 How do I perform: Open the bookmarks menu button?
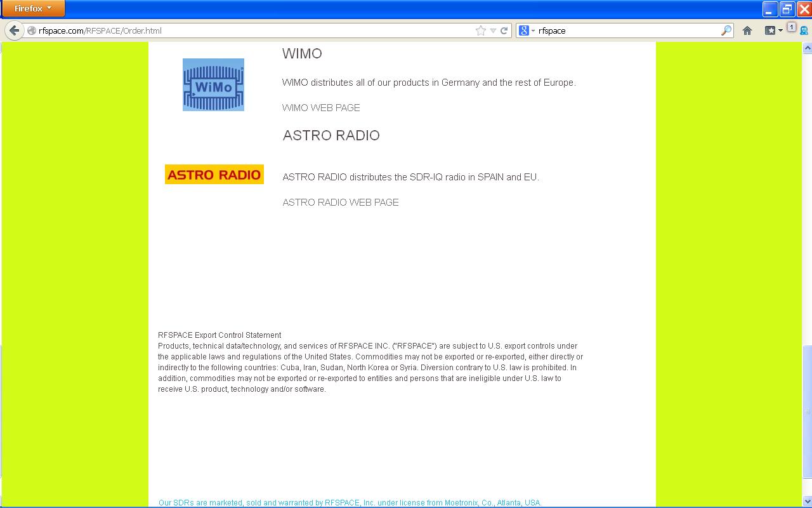click(x=773, y=30)
